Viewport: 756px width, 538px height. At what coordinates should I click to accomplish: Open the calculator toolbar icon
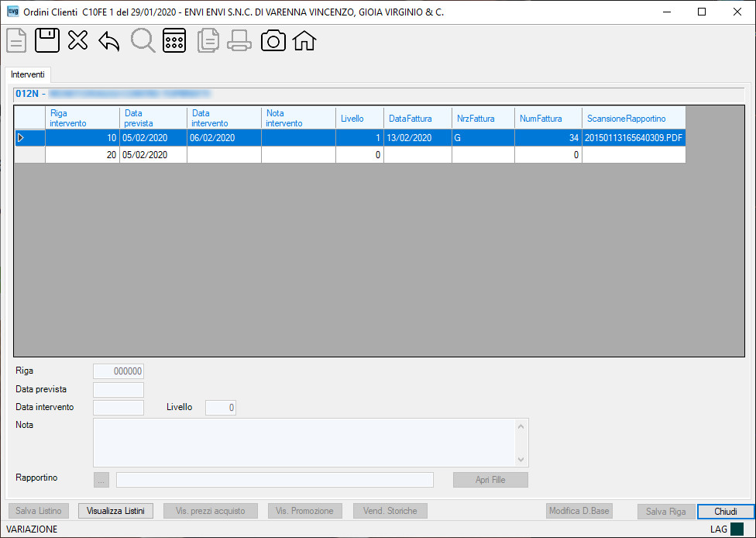click(x=174, y=40)
